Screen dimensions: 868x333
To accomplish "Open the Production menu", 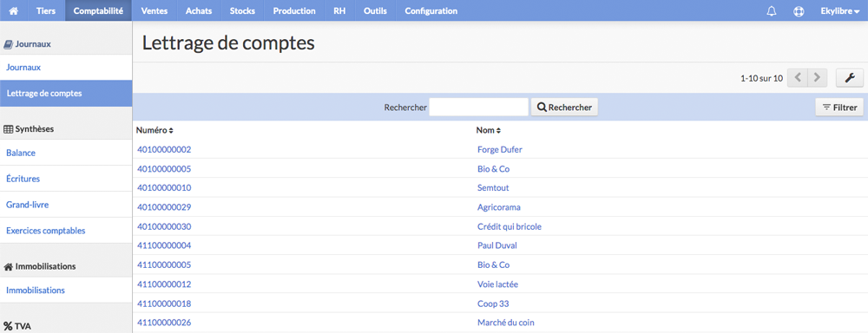I will 294,10.
